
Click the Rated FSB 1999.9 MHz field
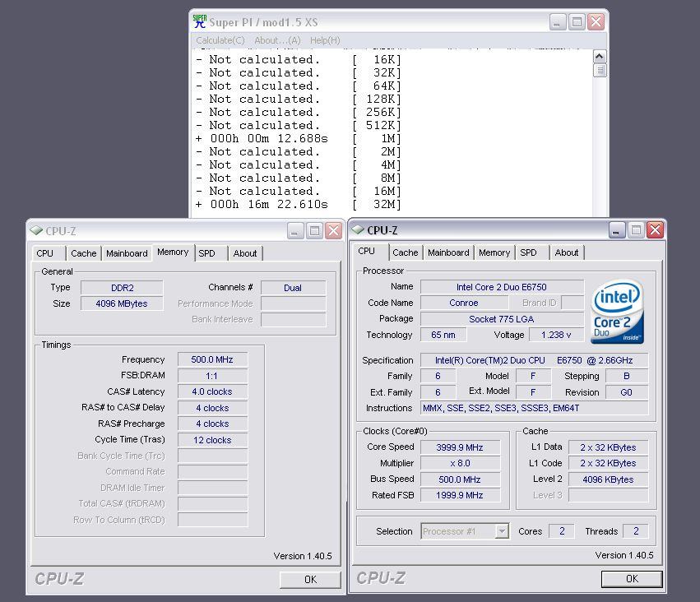coord(460,495)
